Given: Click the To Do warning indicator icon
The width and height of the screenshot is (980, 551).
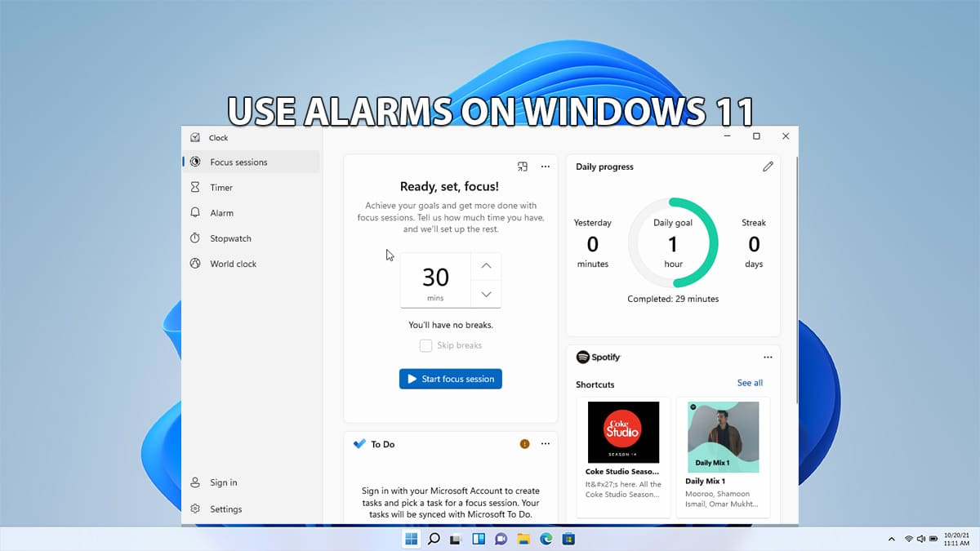Looking at the screenshot, I should point(524,444).
